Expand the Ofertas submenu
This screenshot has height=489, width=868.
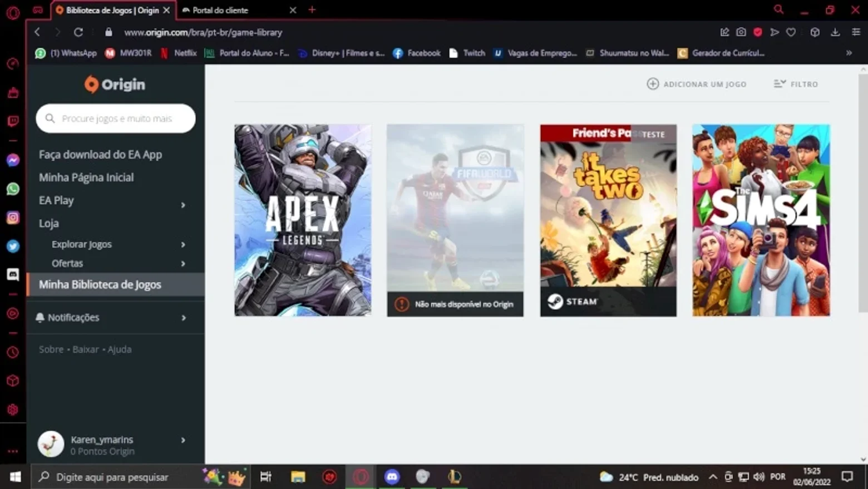click(183, 264)
